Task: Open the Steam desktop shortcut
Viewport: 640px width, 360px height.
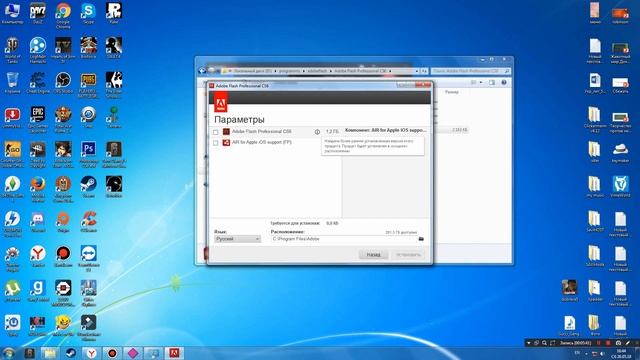Action: pos(88,187)
